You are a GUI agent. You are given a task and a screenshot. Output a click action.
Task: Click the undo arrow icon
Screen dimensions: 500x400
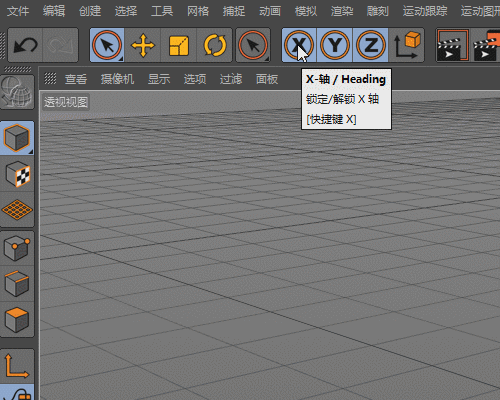pyautogui.click(x=25, y=45)
